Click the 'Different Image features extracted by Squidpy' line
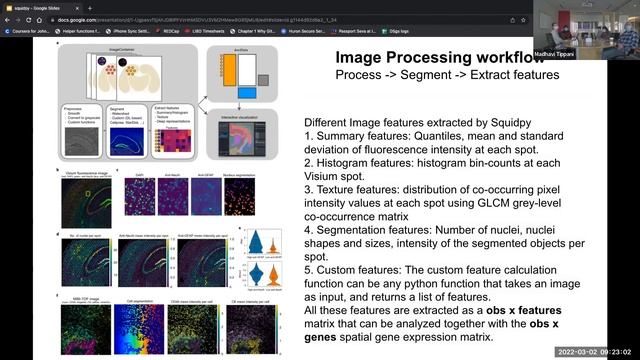Image resolution: width=640 pixels, height=360 pixels. tap(418, 122)
